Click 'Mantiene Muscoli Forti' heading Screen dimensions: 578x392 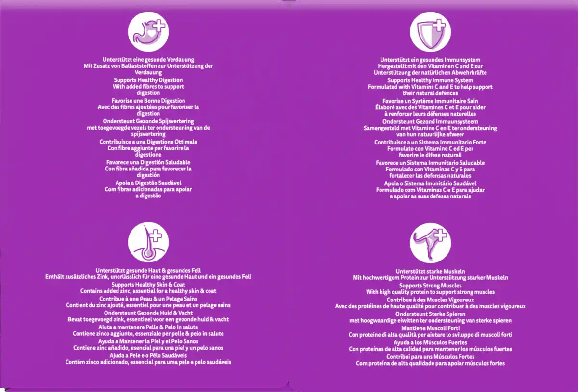tap(430, 328)
